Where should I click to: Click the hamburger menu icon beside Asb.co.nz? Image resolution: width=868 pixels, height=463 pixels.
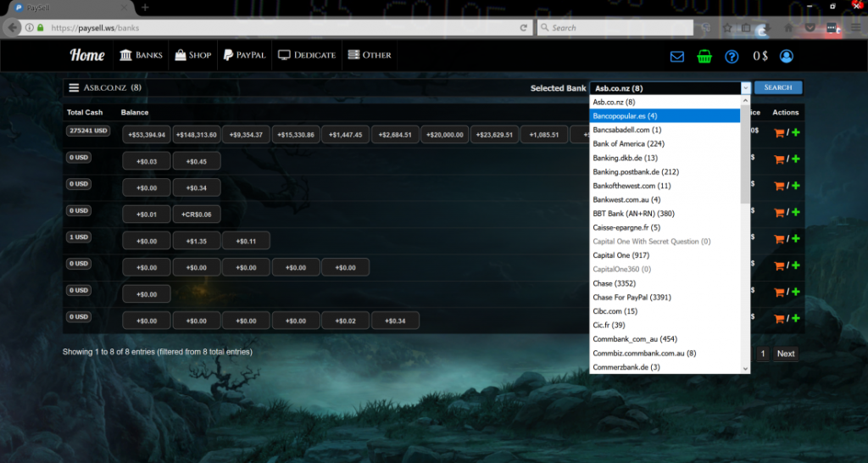point(74,87)
